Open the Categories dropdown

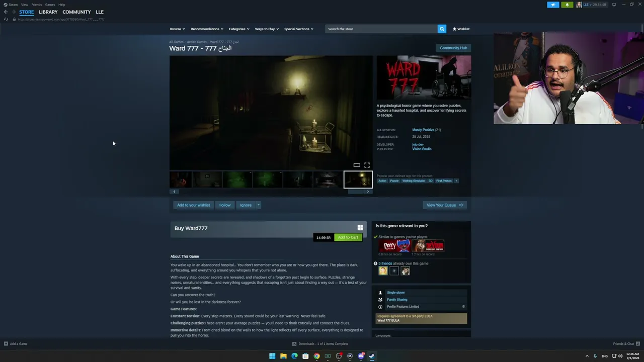[239, 29]
